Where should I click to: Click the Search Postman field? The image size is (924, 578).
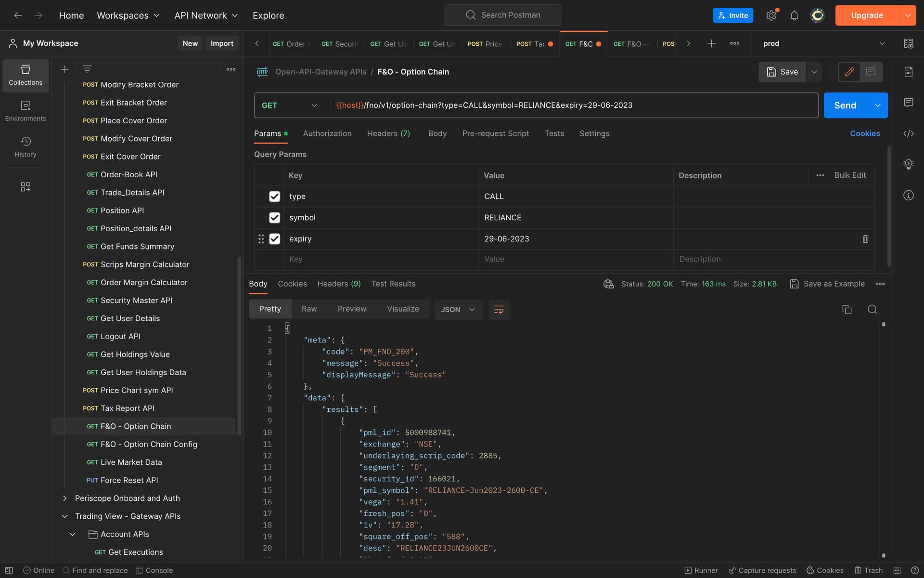[x=503, y=15]
